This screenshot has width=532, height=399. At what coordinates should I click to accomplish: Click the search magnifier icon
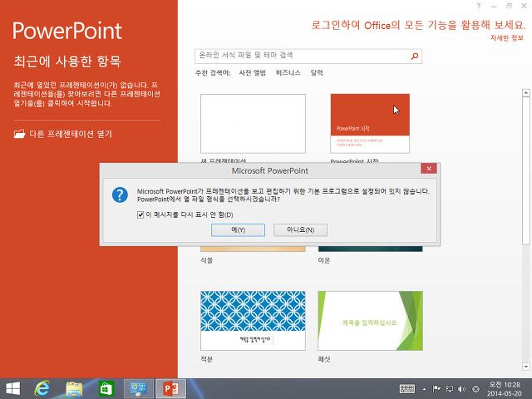[x=415, y=57]
